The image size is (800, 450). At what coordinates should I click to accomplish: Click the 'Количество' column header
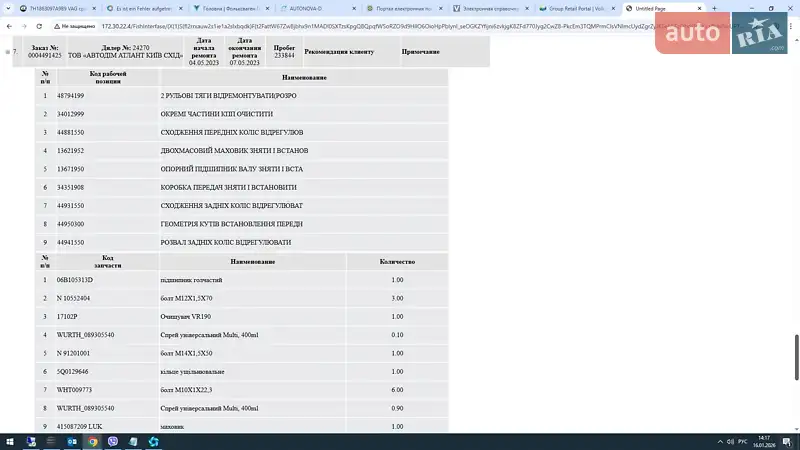(x=397, y=262)
